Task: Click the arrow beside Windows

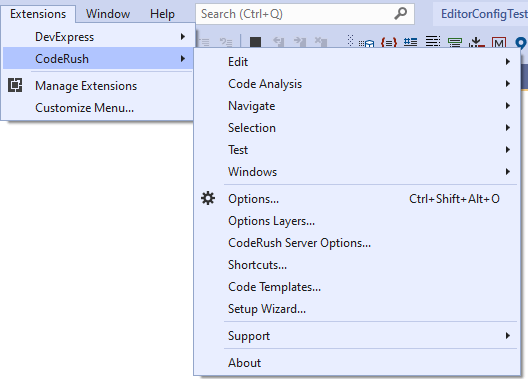Action: (508, 172)
